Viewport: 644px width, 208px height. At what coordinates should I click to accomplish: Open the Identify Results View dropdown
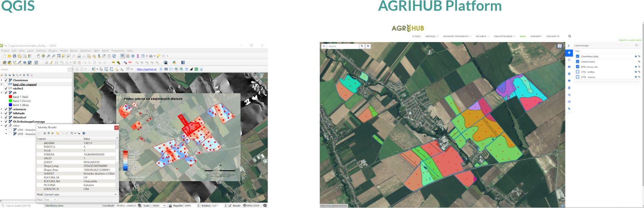pyautogui.click(x=50, y=200)
